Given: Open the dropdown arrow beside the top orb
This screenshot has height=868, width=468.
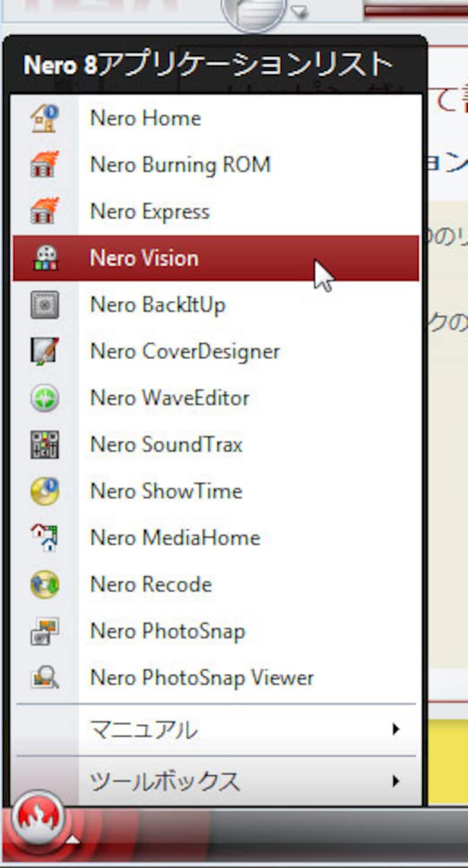Looking at the screenshot, I should click(299, 11).
